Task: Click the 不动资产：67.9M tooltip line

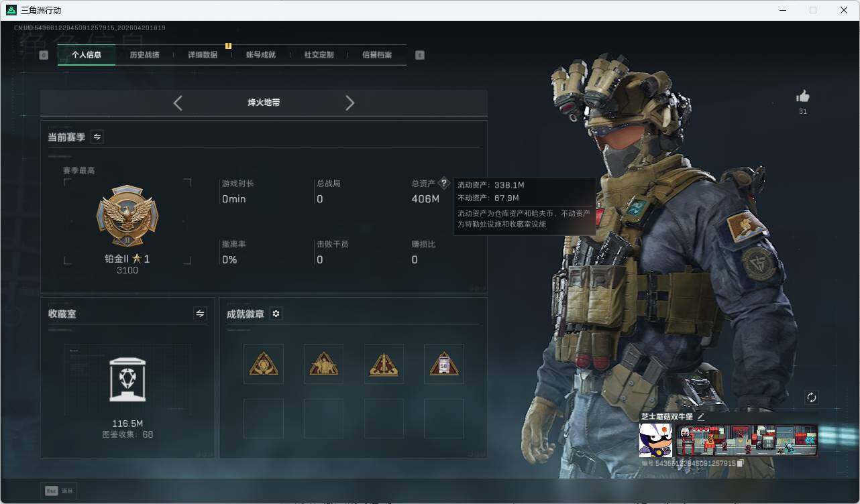Action: 488,198
